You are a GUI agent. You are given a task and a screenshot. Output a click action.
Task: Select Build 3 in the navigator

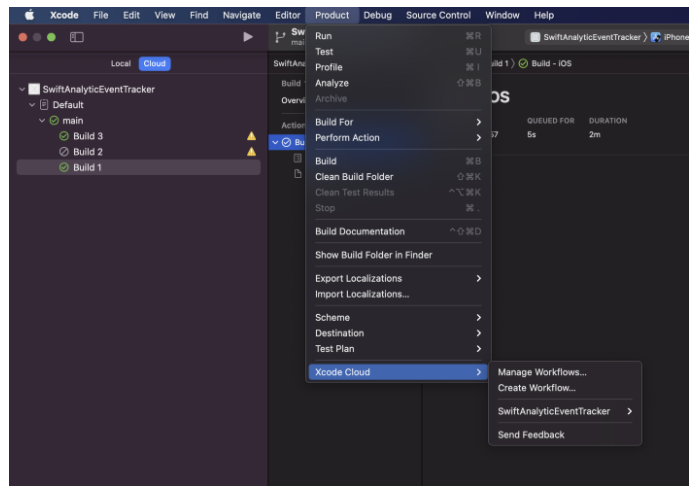(138, 136)
